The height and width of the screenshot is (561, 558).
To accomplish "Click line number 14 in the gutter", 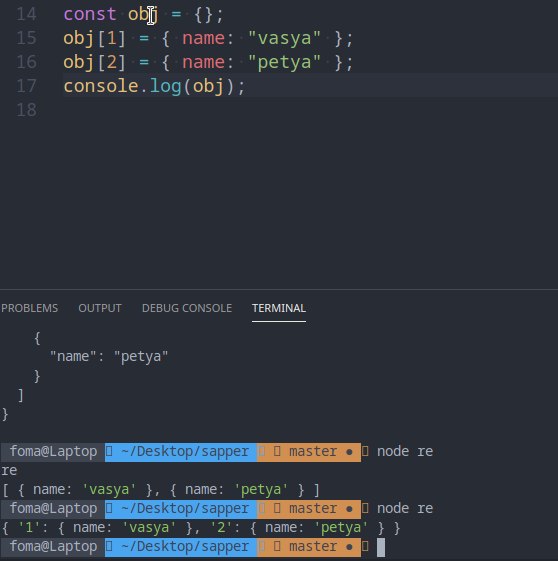I will (x=26, y=14).
